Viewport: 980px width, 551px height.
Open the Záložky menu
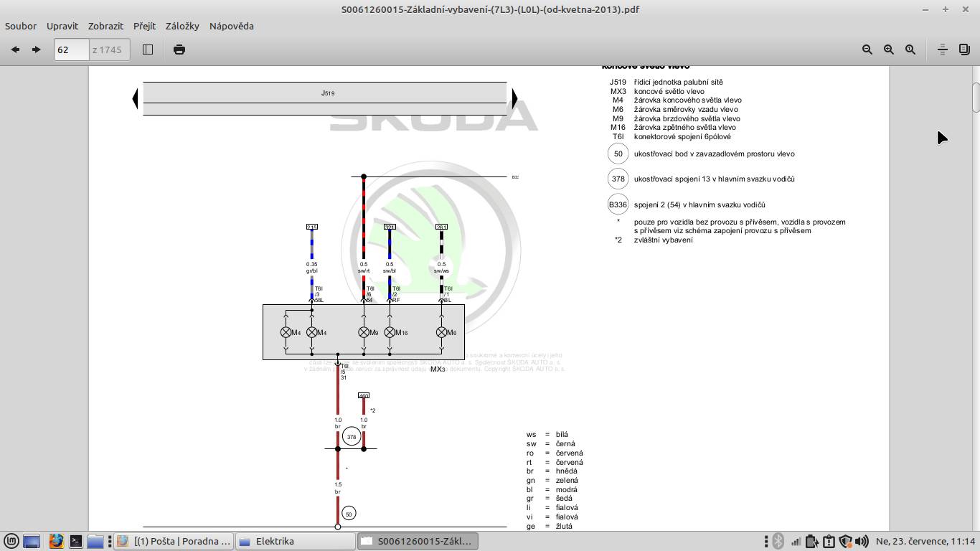(182, 26)
